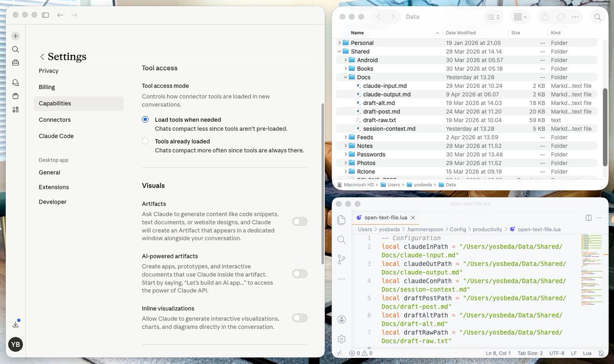
Task: Open the Claude Code settings section
Action: (56, 136)
